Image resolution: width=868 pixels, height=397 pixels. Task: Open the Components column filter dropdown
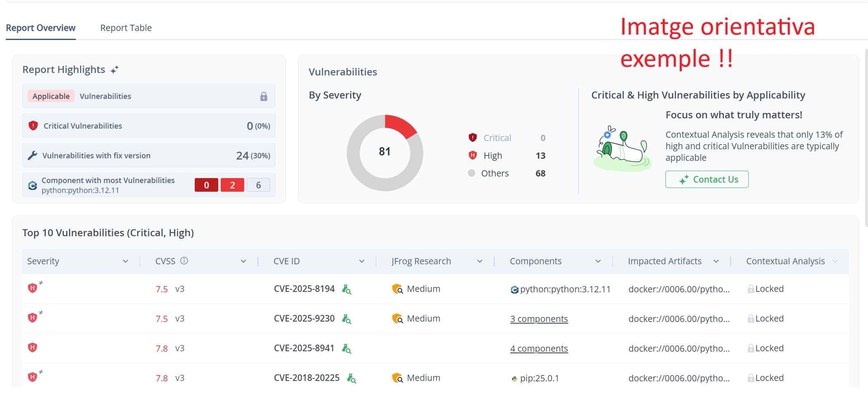click(x=598, y=261)
